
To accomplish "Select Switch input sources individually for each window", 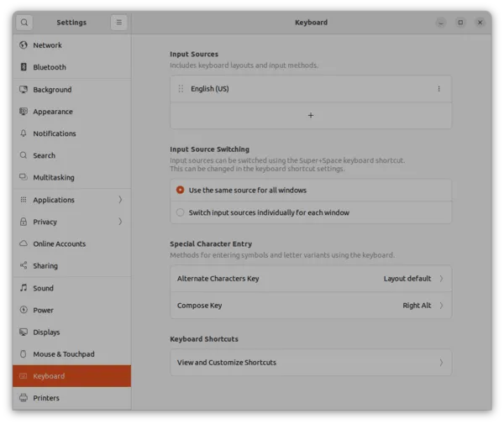I will pos(180,212).
